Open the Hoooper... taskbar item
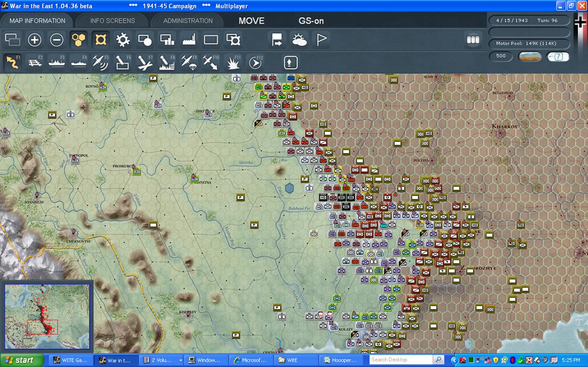 click(x=341, y=360)
